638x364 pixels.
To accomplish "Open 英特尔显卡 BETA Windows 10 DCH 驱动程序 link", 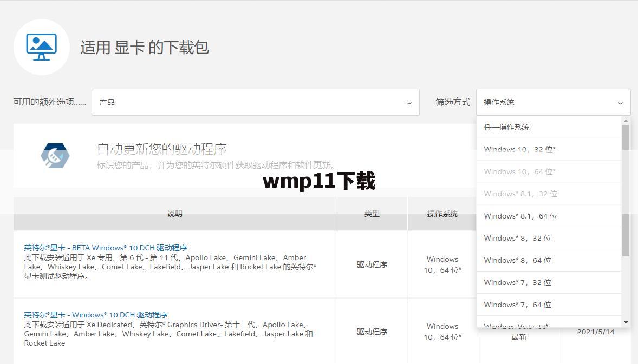I will [106, 248].
